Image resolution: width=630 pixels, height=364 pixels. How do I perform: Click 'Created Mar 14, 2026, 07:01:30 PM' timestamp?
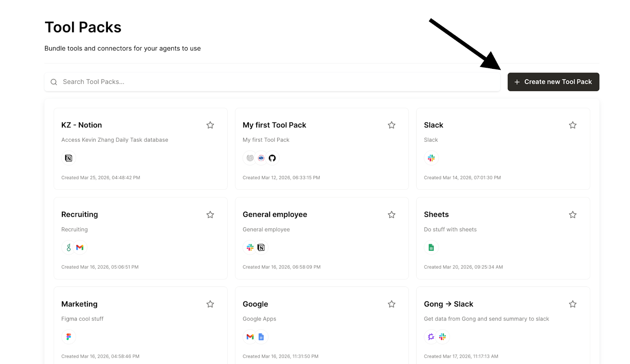462,177
